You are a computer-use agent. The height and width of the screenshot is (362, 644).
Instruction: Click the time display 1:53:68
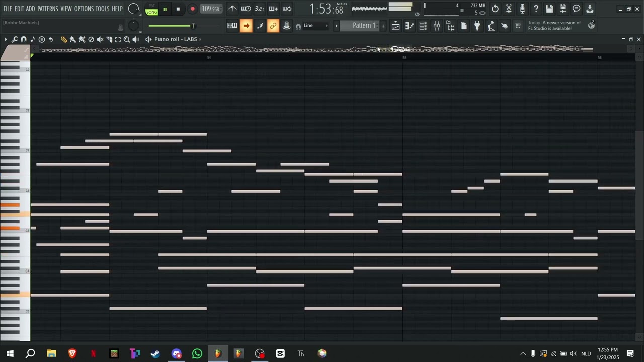coord(327,9)
